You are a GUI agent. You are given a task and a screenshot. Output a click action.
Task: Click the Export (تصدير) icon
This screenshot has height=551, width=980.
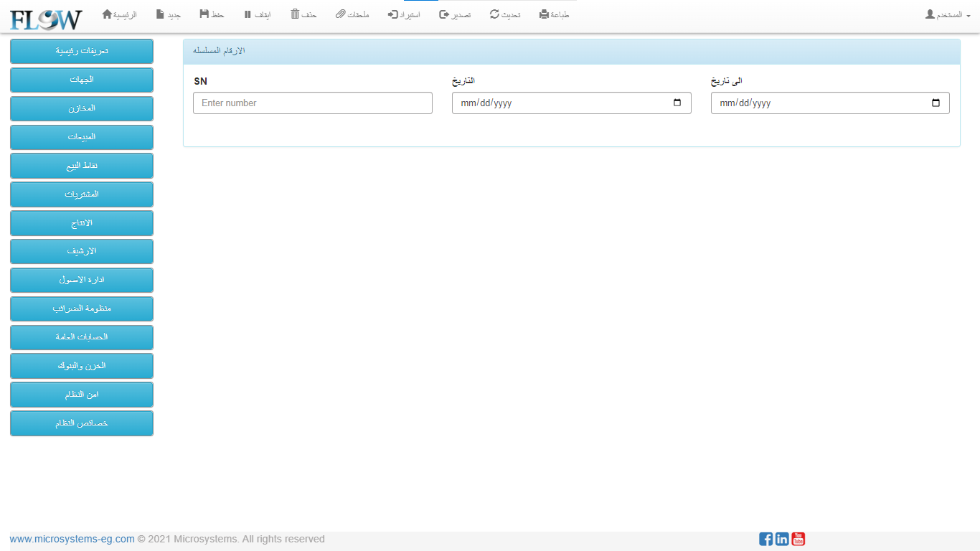[x=444, y=14]
